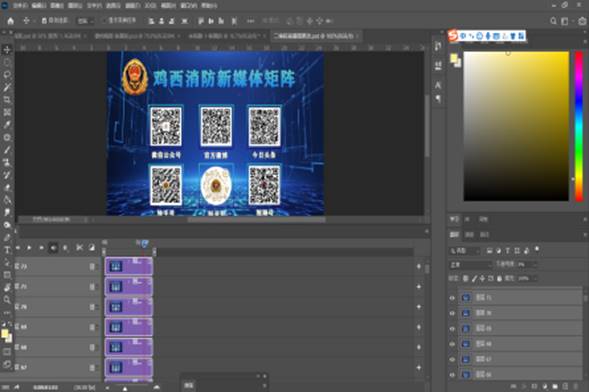Click the Home icon in the options bar

[11, 21]
